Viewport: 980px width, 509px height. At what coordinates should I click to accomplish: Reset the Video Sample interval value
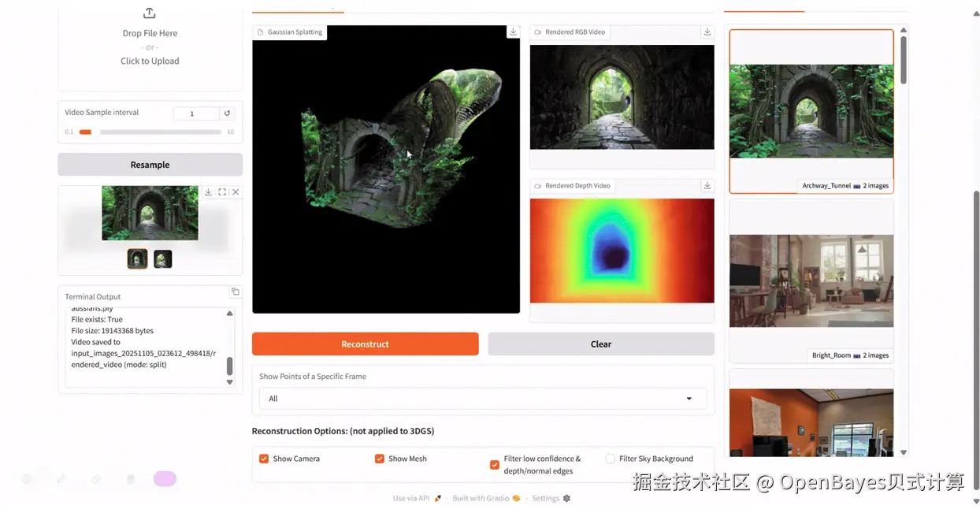pos(227,113)
